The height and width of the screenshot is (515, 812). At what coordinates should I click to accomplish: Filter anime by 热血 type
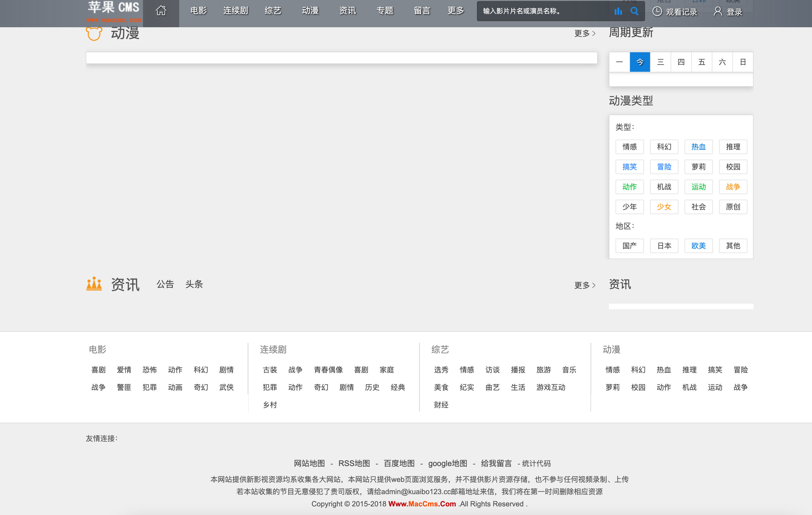click(698, 147)
